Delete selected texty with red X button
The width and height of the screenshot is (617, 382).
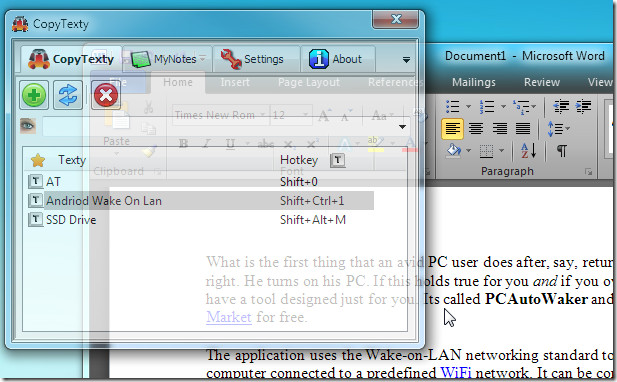point(105,95)
